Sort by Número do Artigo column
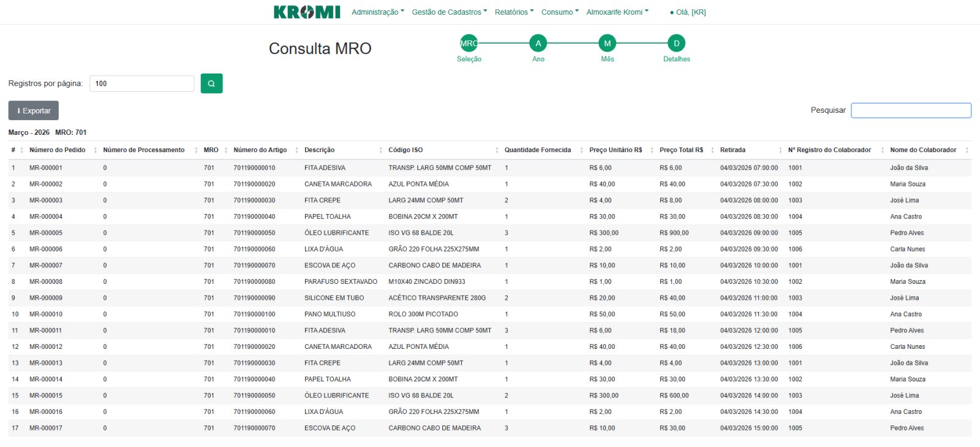The width and height of the screenshot is (980, 447). click(260, 150)
